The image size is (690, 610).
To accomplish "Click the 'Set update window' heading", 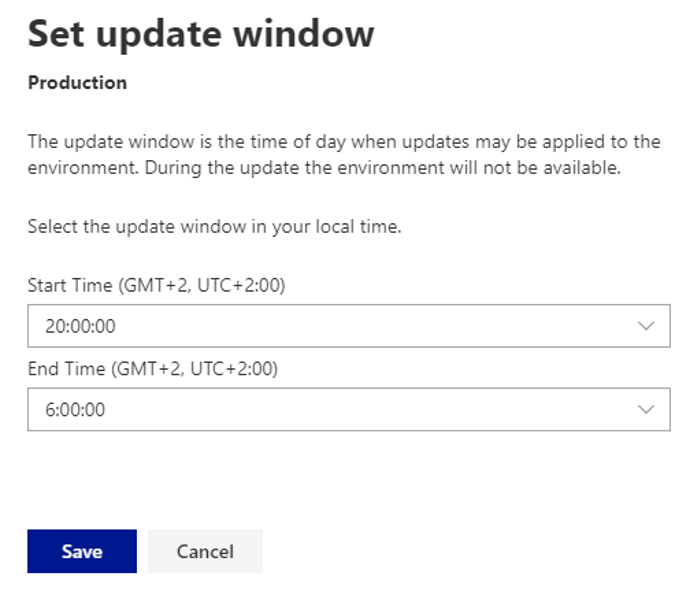I will [200, 34].
